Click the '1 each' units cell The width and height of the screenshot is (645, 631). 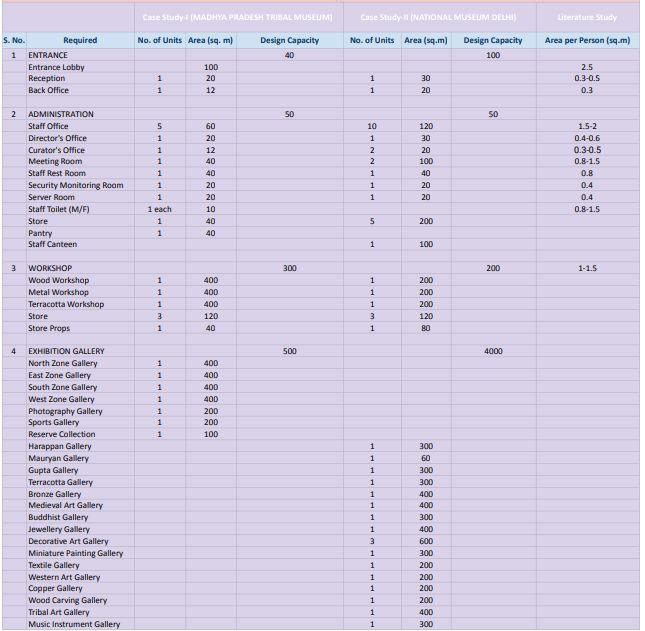[160, 209]
